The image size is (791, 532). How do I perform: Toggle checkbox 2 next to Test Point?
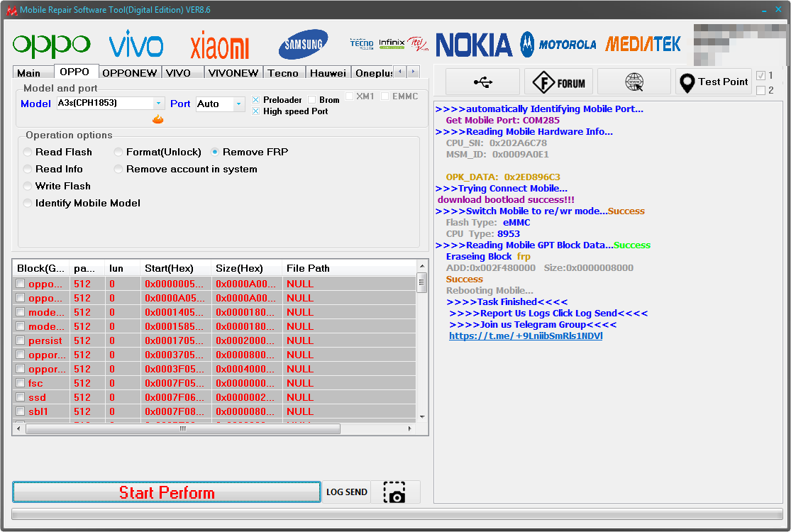761,91
